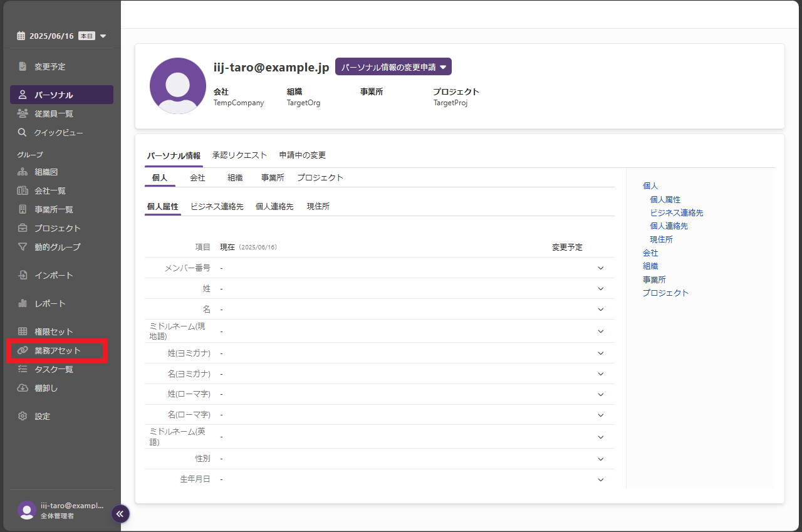Expand the 生年月日 row chevron
Screen dimensions: 802x532
point(600,479)
